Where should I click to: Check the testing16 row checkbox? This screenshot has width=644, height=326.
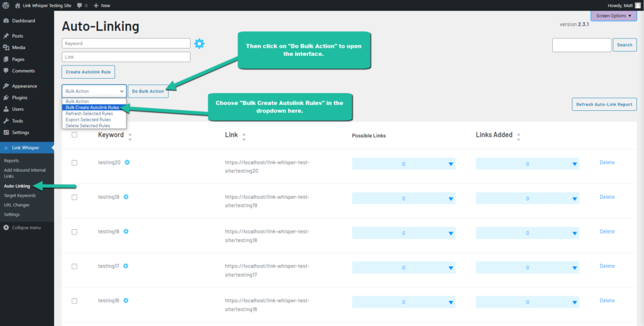[x=74, y=301]
